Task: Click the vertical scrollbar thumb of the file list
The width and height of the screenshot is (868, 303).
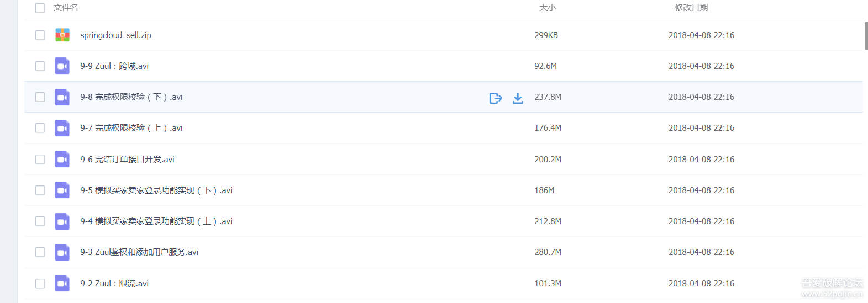Action: click(x=866, y=36)
